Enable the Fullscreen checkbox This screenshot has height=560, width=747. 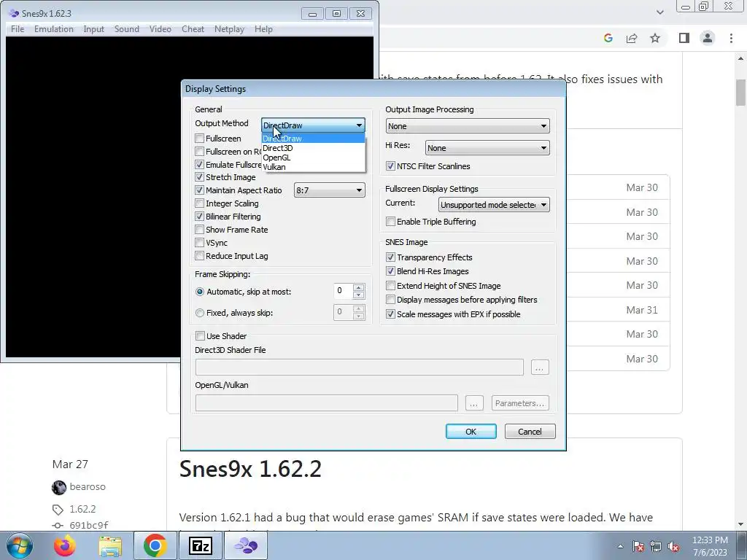click(x=200, y=139)
